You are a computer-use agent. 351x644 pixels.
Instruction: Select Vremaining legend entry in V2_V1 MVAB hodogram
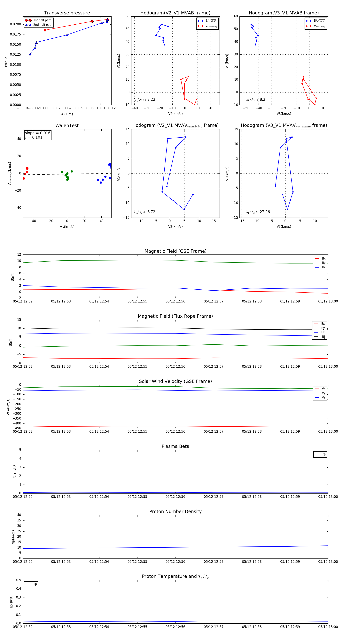207,26
